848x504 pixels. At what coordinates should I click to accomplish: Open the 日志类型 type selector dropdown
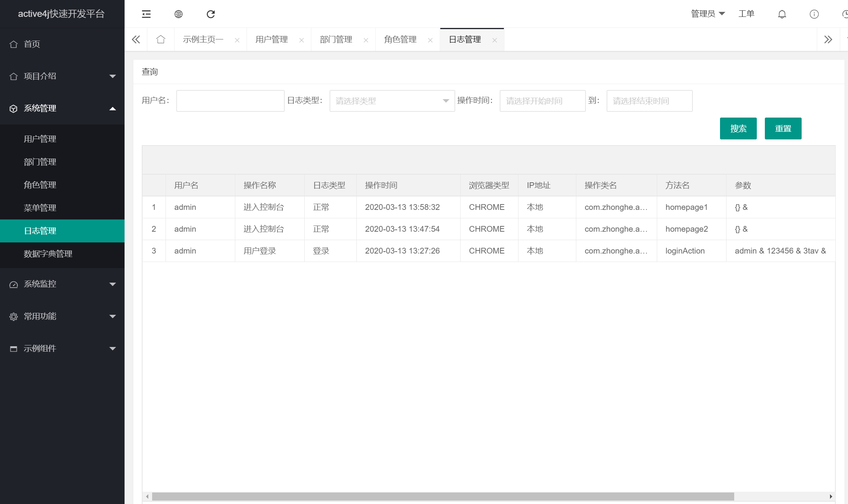click(x=391, y=101)
